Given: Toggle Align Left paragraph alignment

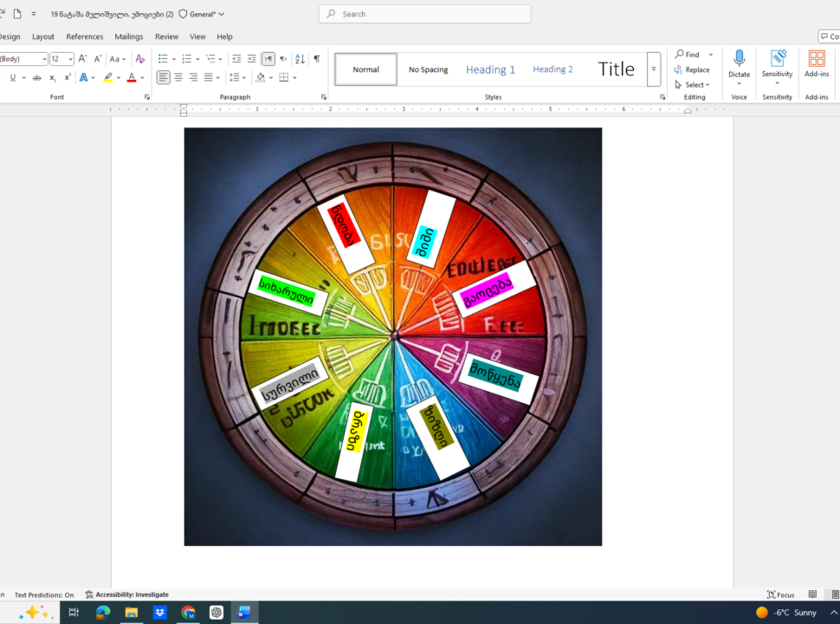Looking at the screenshot, I should pyautogui.click(x=164, y=77).
